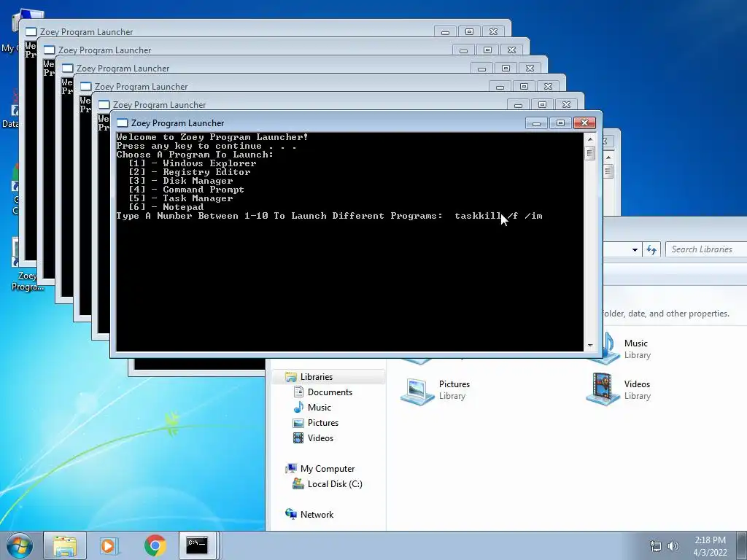
Task: Select the Music library item
Action: pyautogui.click(x=636, y=349)
